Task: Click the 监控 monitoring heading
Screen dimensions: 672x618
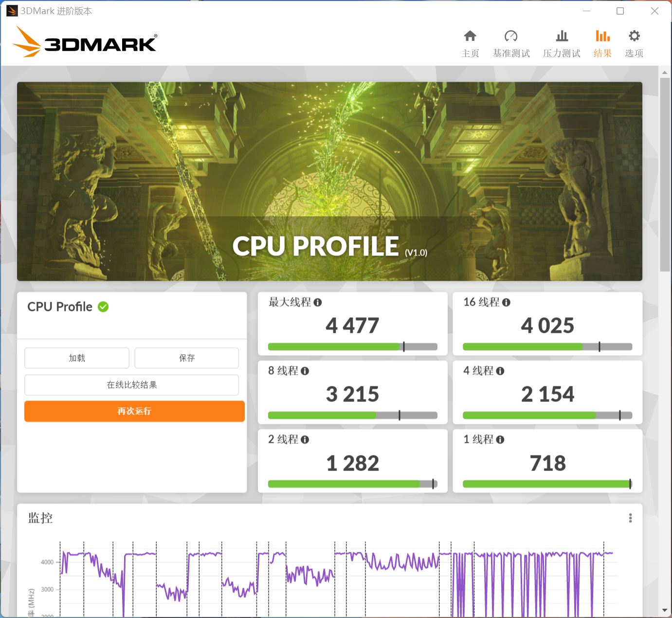Action: [40, 518]
